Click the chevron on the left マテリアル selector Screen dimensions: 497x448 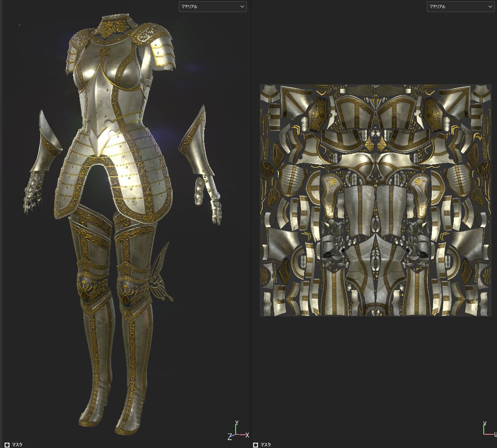pos(242,7)
